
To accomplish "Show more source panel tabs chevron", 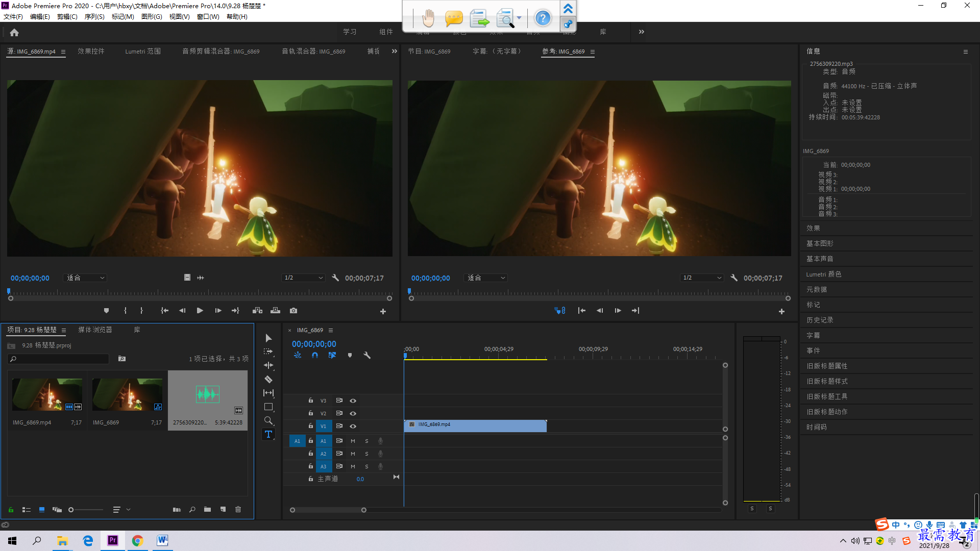I will pyautogui.click(x=395, y=52).
